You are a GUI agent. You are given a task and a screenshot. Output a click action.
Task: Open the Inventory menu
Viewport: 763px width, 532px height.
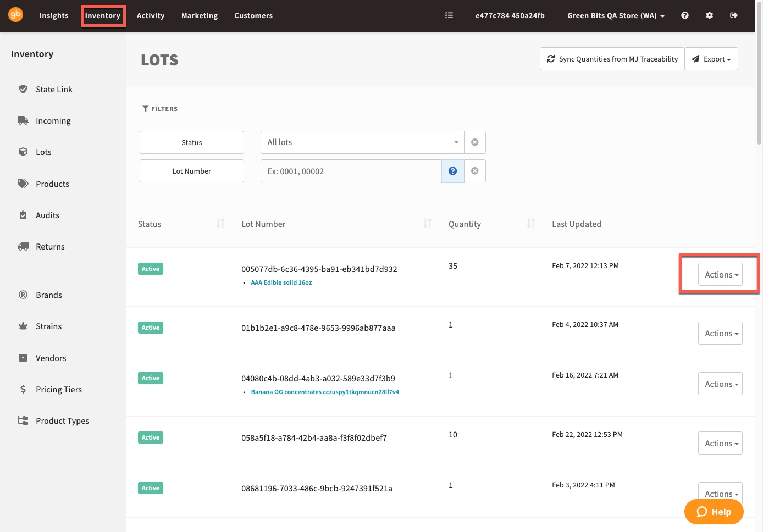click(x=103, y=15)
